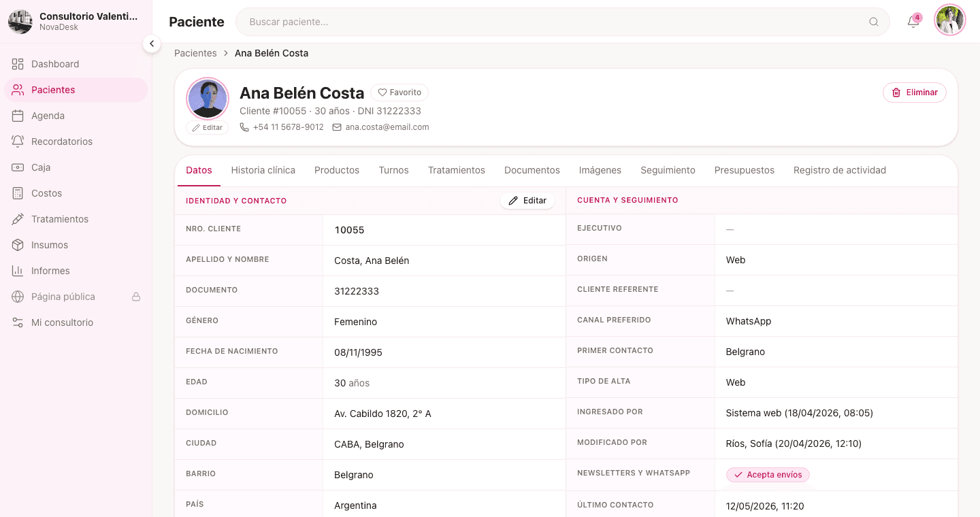Select the Documentos tab
Viewport: 980px width, 517px height.
532,170
